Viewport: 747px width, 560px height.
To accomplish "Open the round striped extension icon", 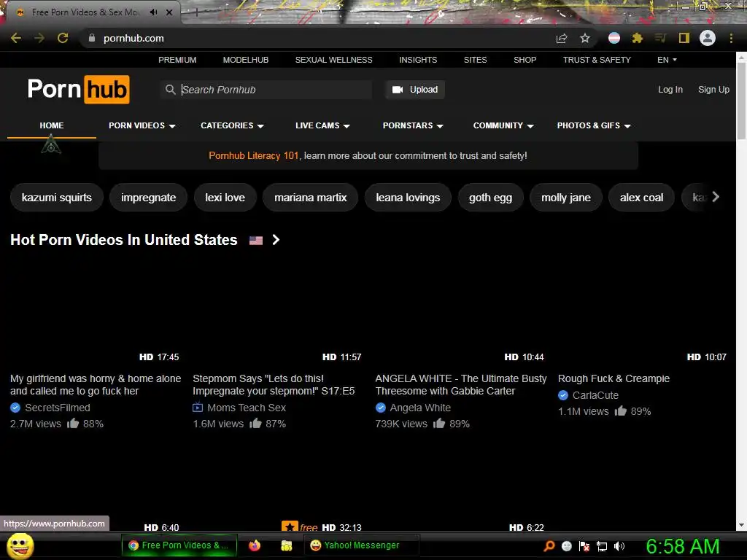I will 614,38.
